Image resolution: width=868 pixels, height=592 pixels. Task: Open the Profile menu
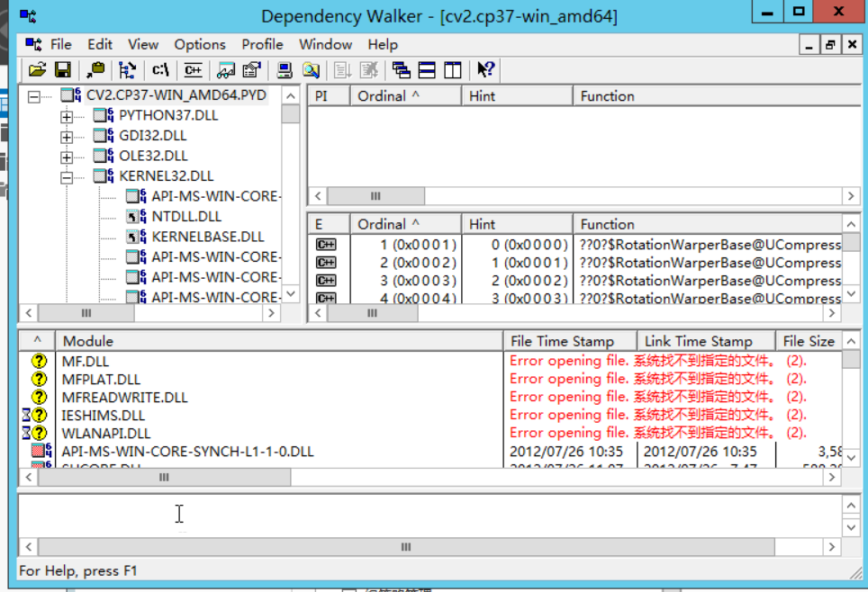click(x=262, y=44)
